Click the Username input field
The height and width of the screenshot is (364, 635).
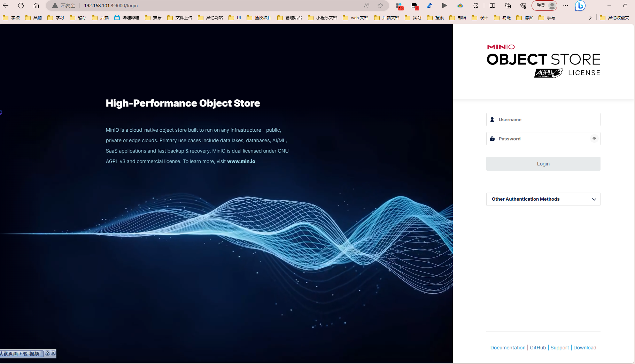coord(543,119)
